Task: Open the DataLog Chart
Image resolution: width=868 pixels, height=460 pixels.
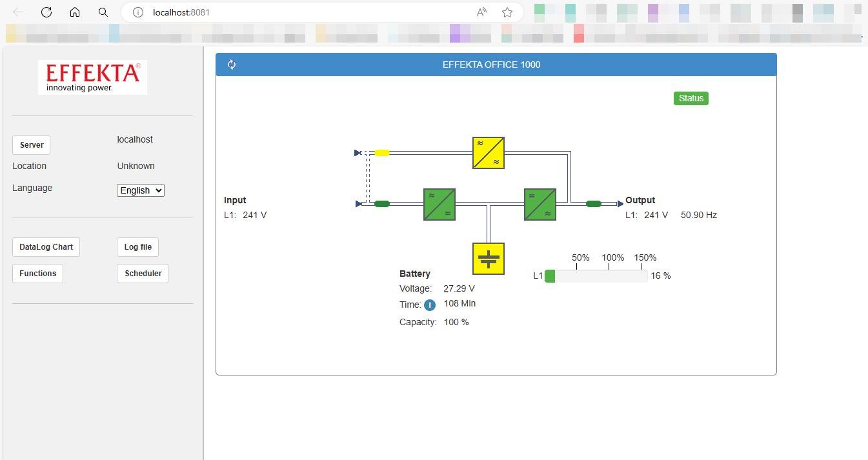Action: [x=46, y=247]
